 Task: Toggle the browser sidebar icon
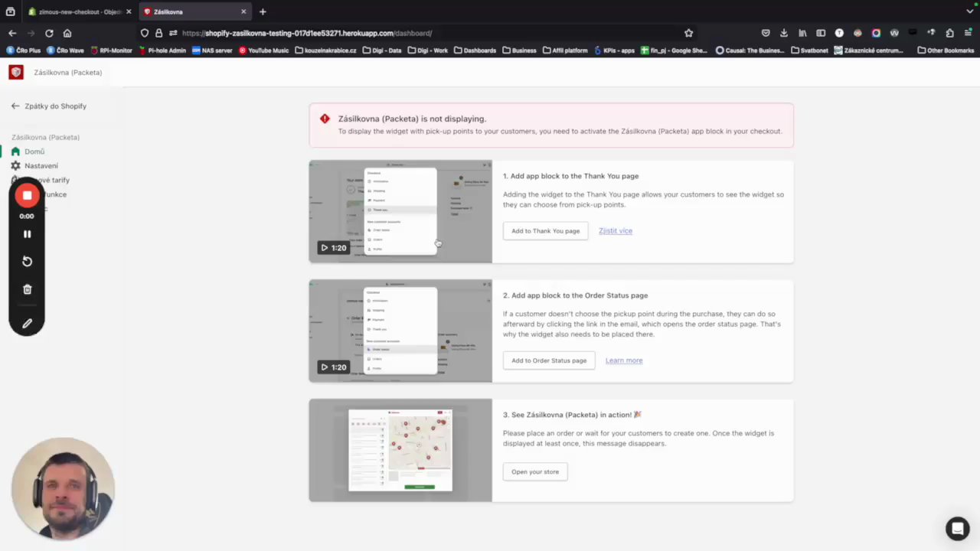pyautogui.click(x=821, y=33)
